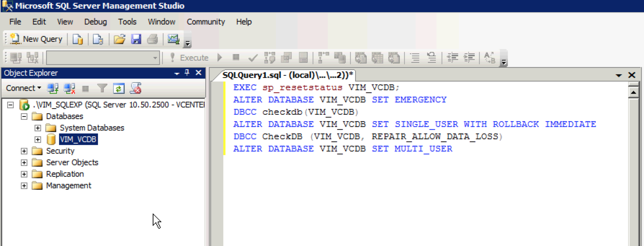Expand the Management folder
Image resolution: width=644 pixels, height=246 pixels.
24,186
